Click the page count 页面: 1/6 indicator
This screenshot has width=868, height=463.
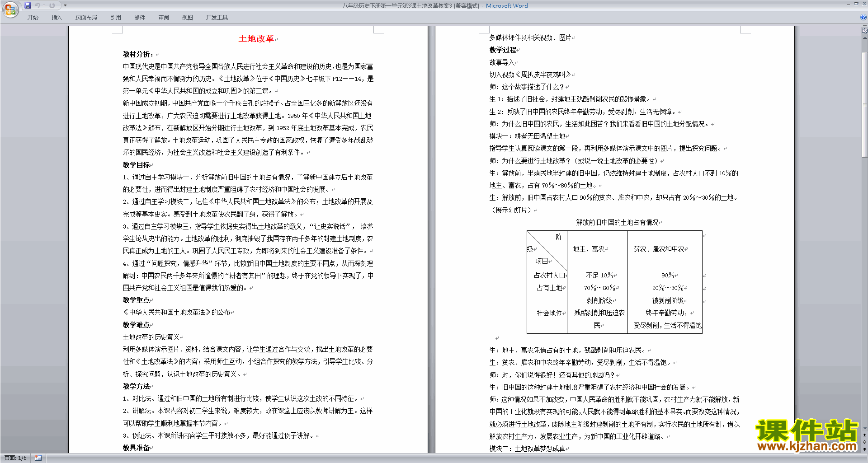(15, 458)
